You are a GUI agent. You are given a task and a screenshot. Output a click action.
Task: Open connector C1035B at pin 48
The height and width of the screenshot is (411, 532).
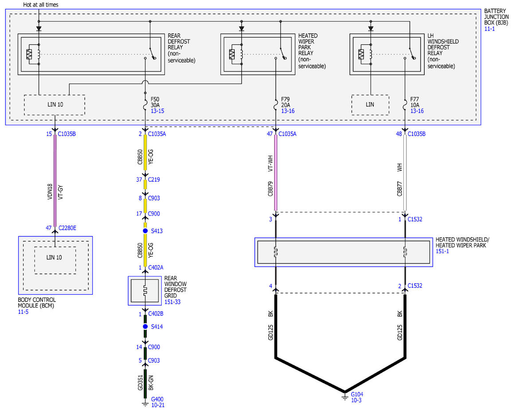(417, 133)
